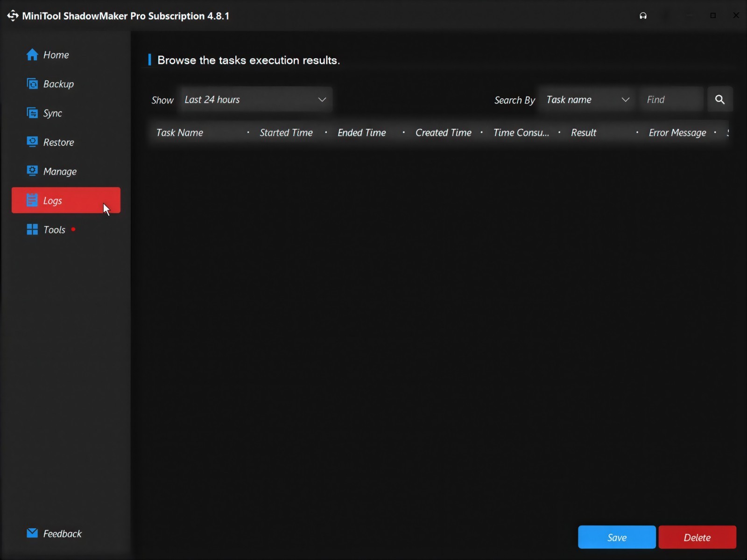Sort by Created Time column
747x560 pixels.
[444, 133]
